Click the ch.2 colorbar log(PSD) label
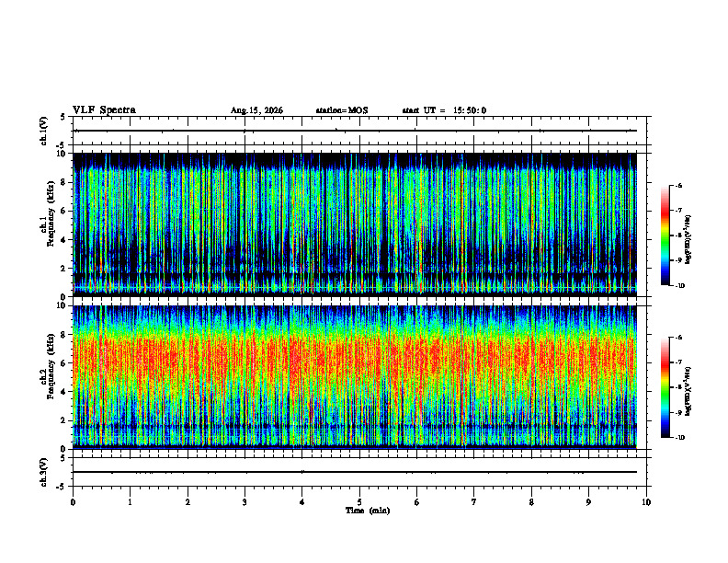Screen dimensions: 728x563 pyautogui.click(x=688, y=392)
